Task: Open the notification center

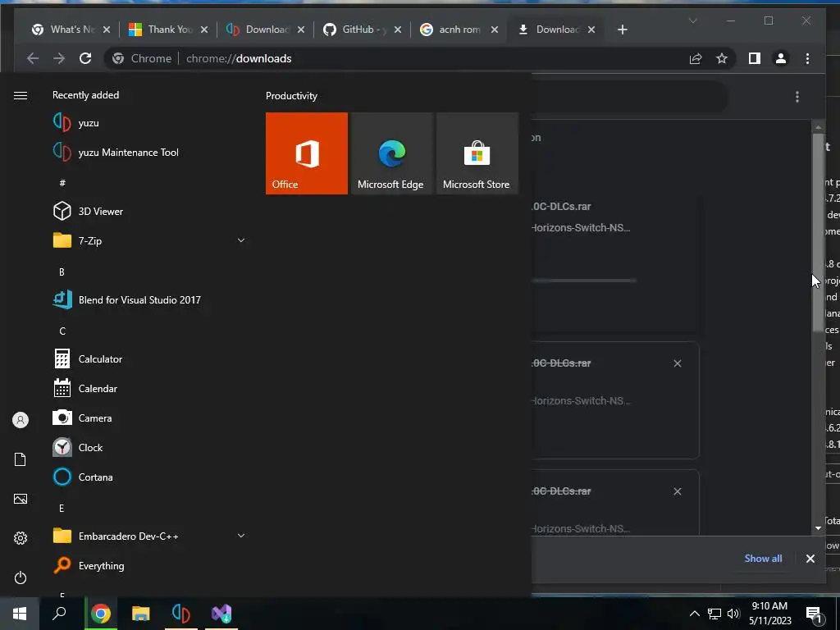Action: (x=814, y=614)
